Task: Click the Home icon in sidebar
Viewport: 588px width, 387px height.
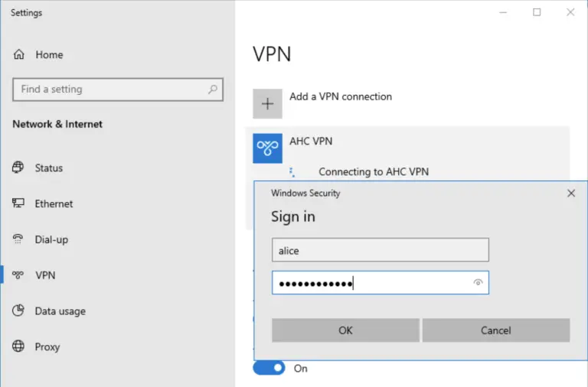Action: point(18,54)
